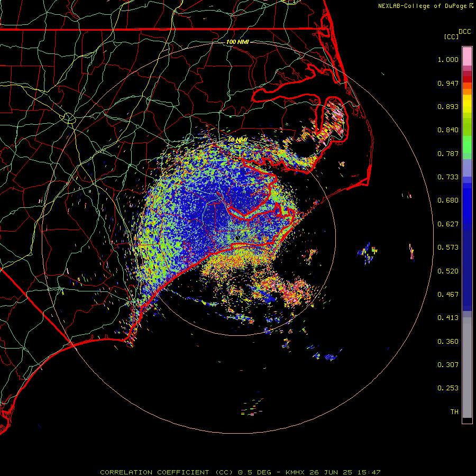The width and height of the screenshot is (476, 476).
Task: Click the 15:47 timestamp in caption
Action: pyautogui.click(x=369, y=472)
